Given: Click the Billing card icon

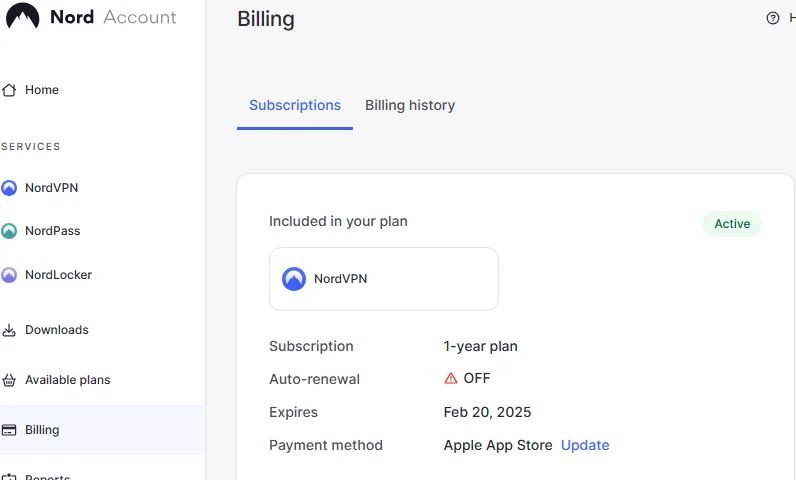Looking at the screenshot, I should (9, 430).
